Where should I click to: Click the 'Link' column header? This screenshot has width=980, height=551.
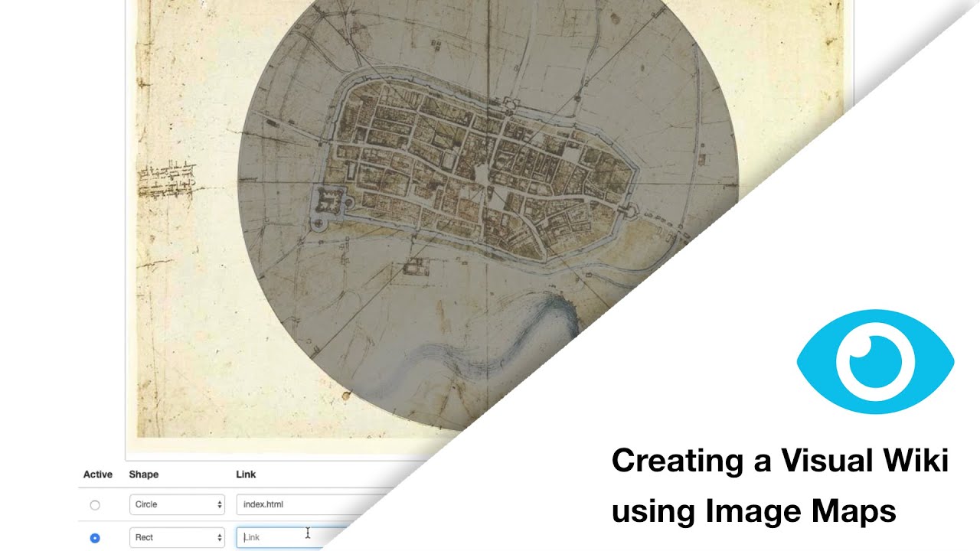[x=245, y=474]
